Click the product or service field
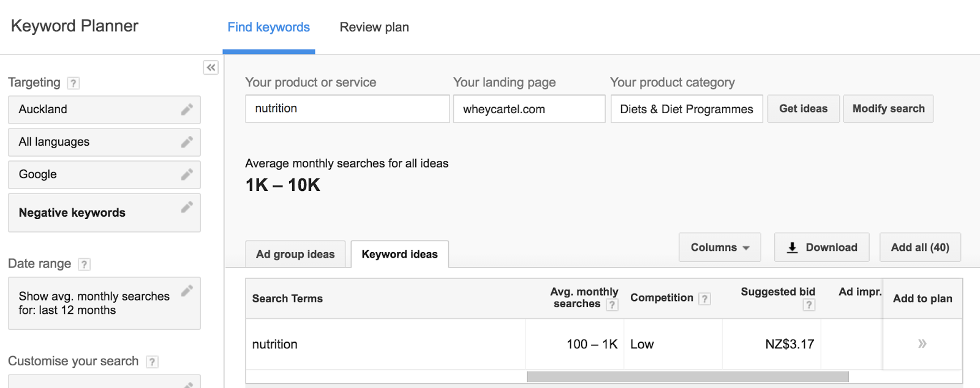Viewport: 980px width, 388px height. pos(347,109)
